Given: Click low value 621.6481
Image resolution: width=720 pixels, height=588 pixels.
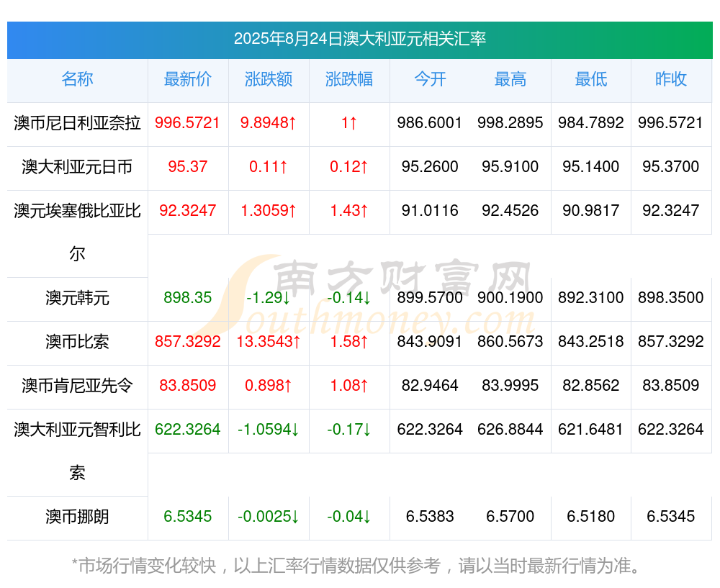Looking at the screenshot, I should click(x=591, y=429).
